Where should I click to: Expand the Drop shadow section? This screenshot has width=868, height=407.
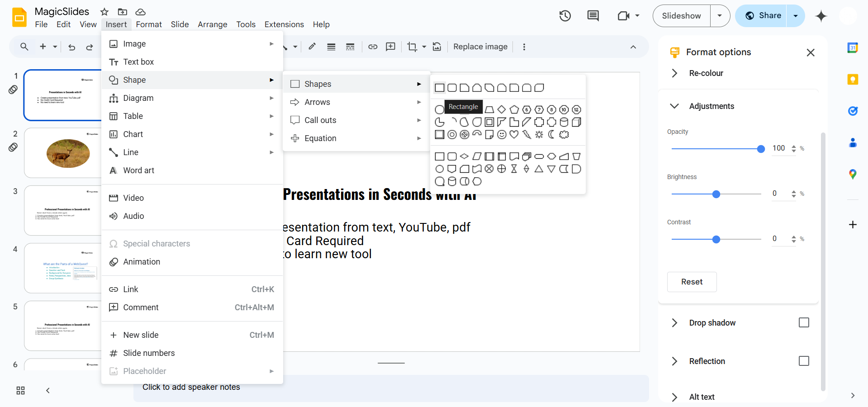674,322
